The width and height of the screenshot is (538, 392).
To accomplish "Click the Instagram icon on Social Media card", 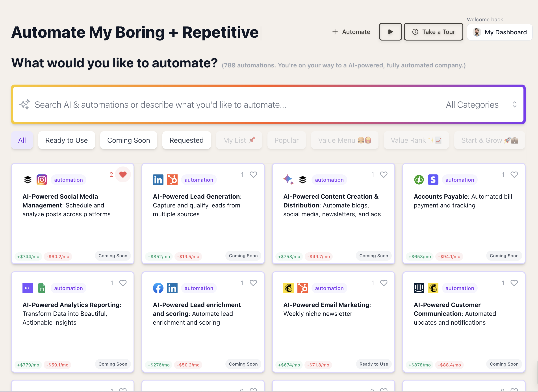I will click(42, 180).
